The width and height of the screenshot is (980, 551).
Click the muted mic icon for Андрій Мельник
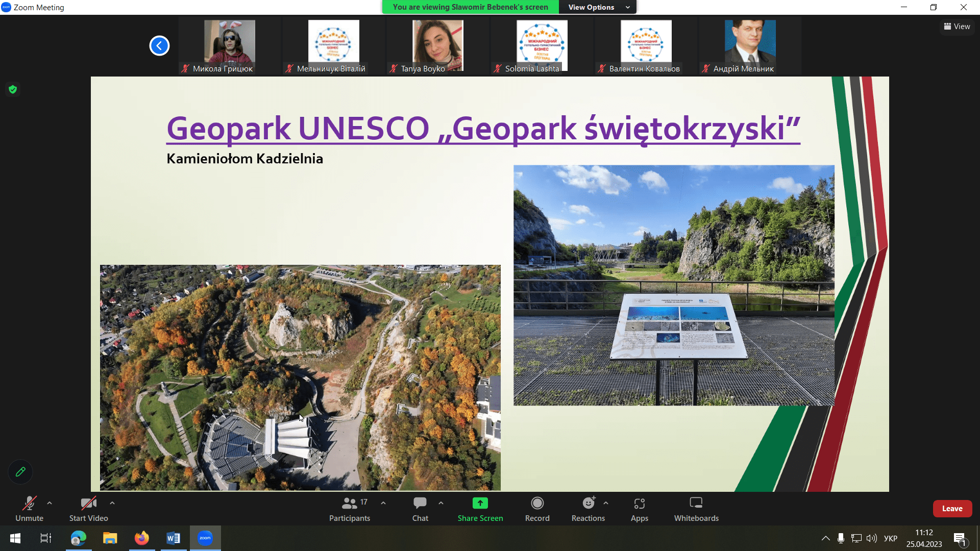[x=706, y=68]
